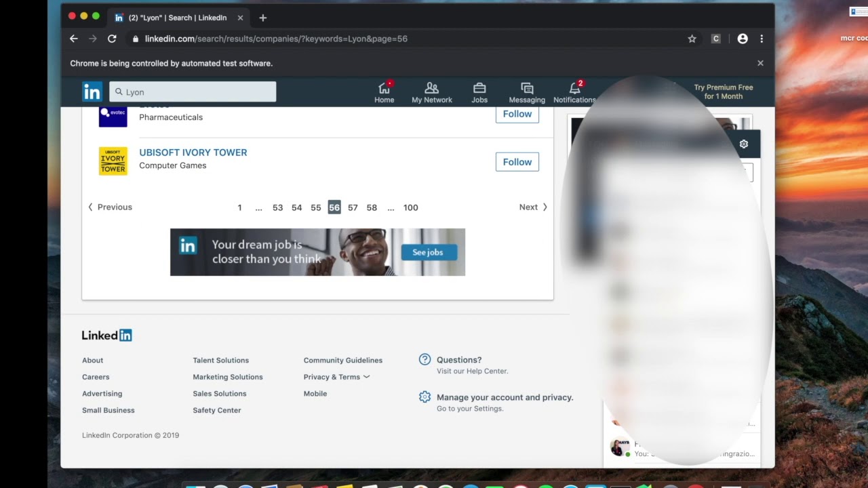This screenshot has height=488, width=868.
Task: View site info lock icon
Action: (136, 39)
